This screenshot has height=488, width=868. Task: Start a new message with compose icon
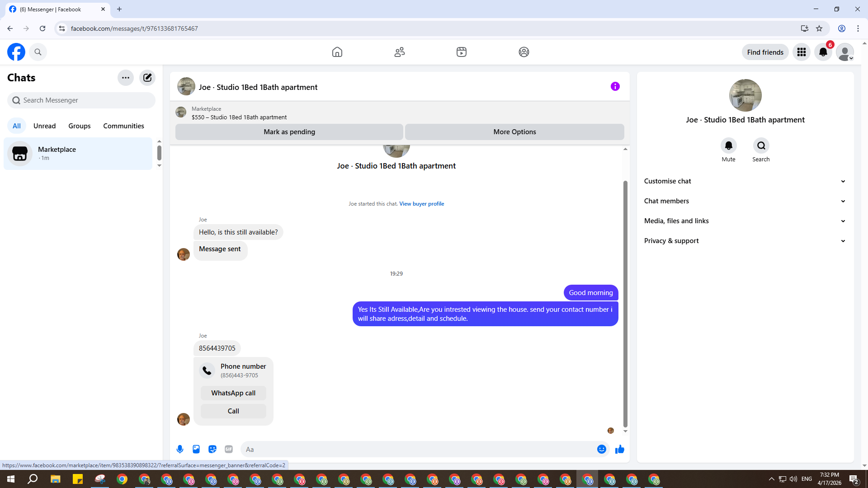coord(147,78)
